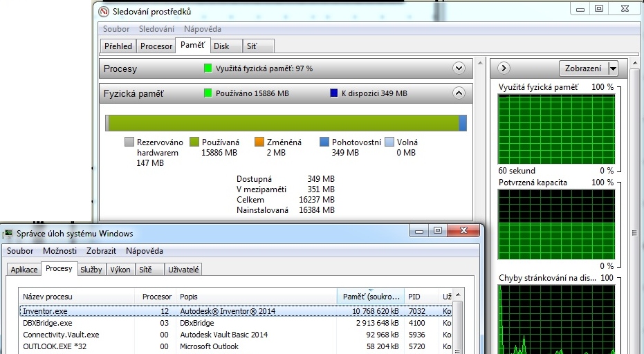Click the Autodesk Vault Basic 2014 description

pos(224,335)
